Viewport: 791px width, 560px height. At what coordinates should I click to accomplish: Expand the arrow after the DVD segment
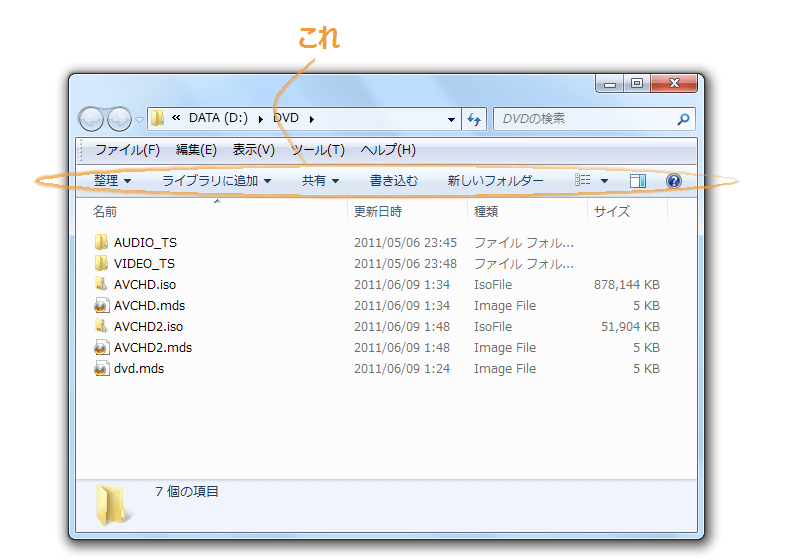(x=312, y=120)
